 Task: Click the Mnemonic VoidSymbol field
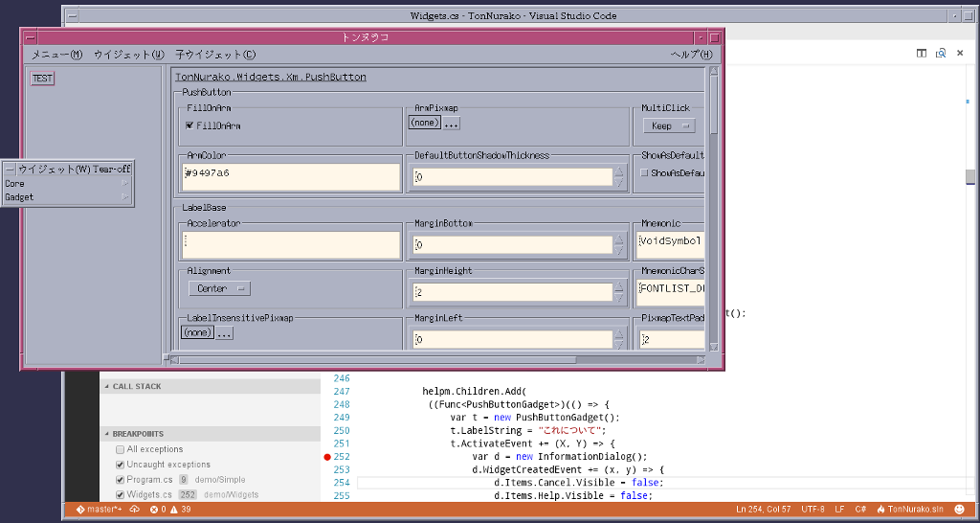[x=671, y=244]
